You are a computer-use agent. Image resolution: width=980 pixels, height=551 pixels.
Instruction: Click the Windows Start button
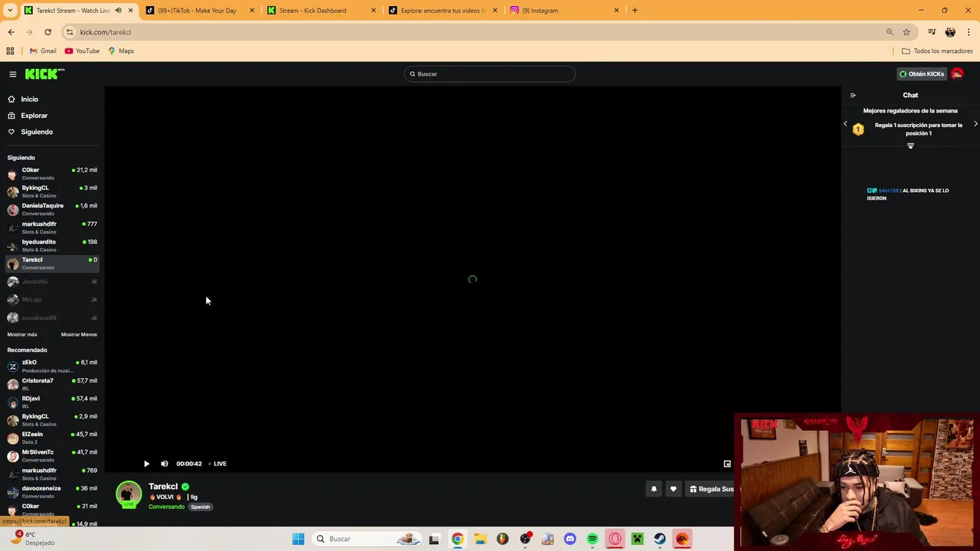click(x=298, y=539)
